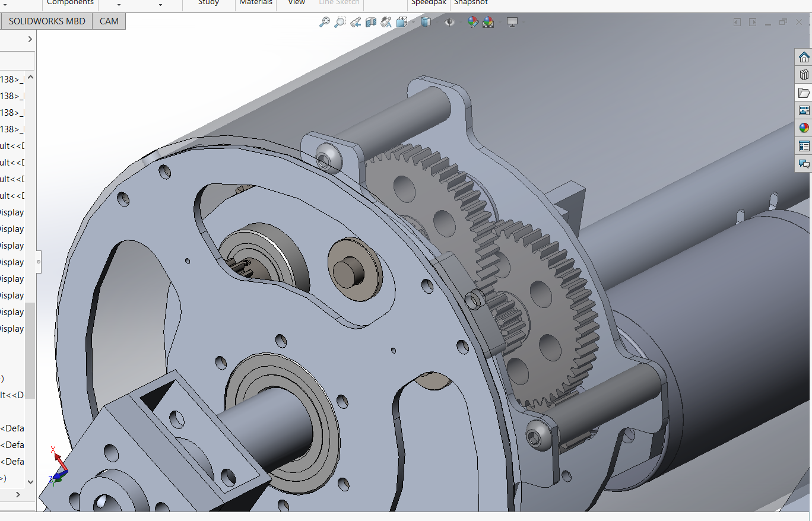Image resolution: width=812 pixels, height=521 pixels.
Task: Open SOLIDWORKS Resources home in task pane
Action: click(x=804, y=58)
